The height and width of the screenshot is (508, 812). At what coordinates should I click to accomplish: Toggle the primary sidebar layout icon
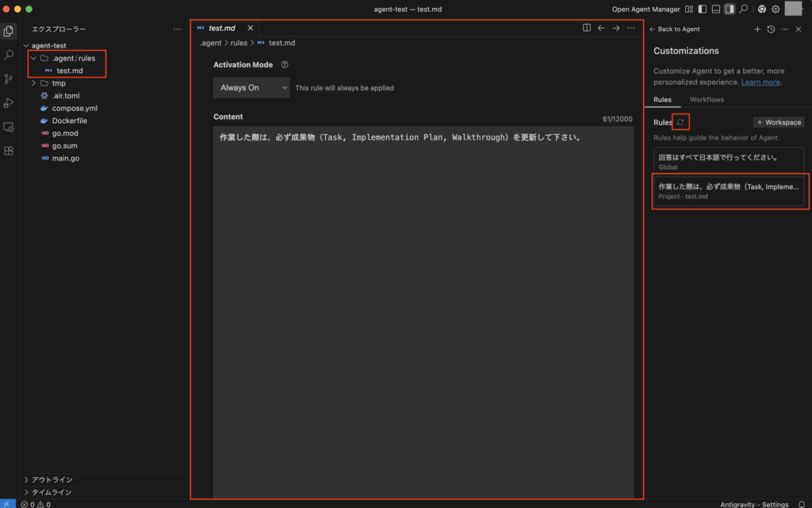pos(702,10)
